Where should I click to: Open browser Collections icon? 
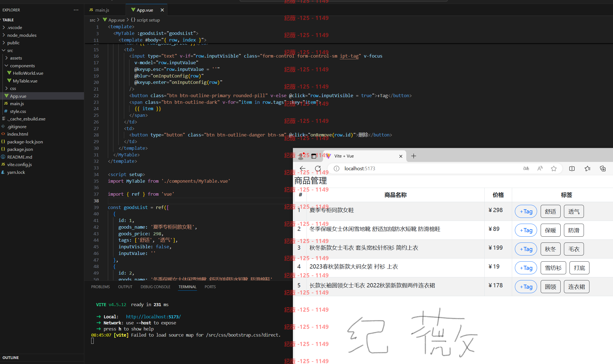[603, 169]
